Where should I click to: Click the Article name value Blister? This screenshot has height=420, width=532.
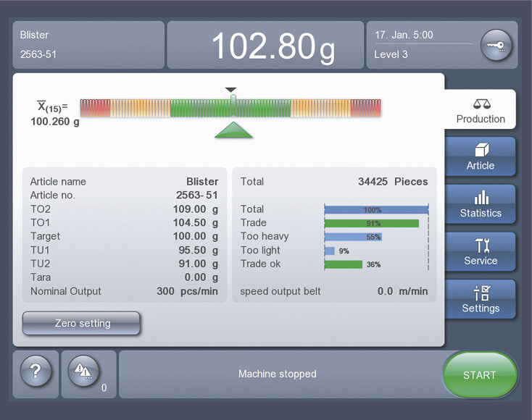[202, 182]
